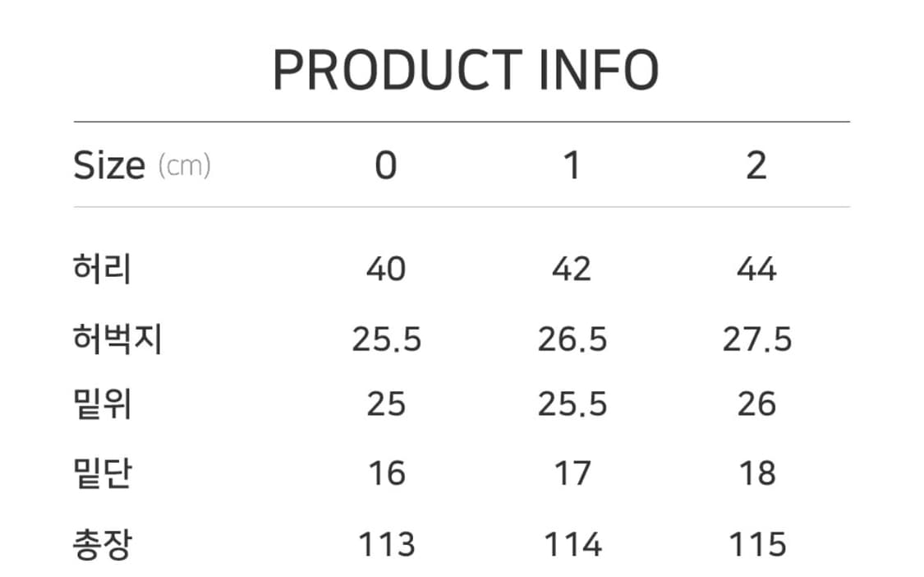Click the 허벅지 value 26.5
Viewport: 924px width, 577px height.
tap(572, 339)
